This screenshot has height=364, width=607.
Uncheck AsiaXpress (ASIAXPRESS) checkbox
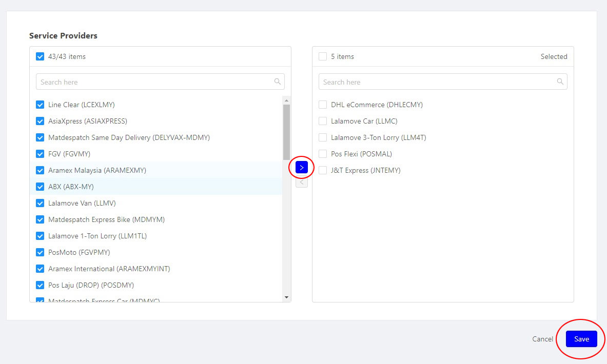coord(40,121)
